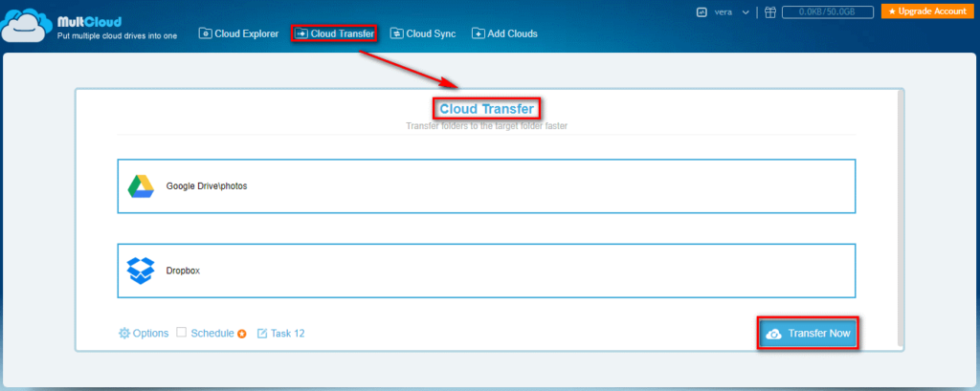Screen dimensions: 980x391
Task: Click the panel's vertical scrollbar
Action: (901, 219)
